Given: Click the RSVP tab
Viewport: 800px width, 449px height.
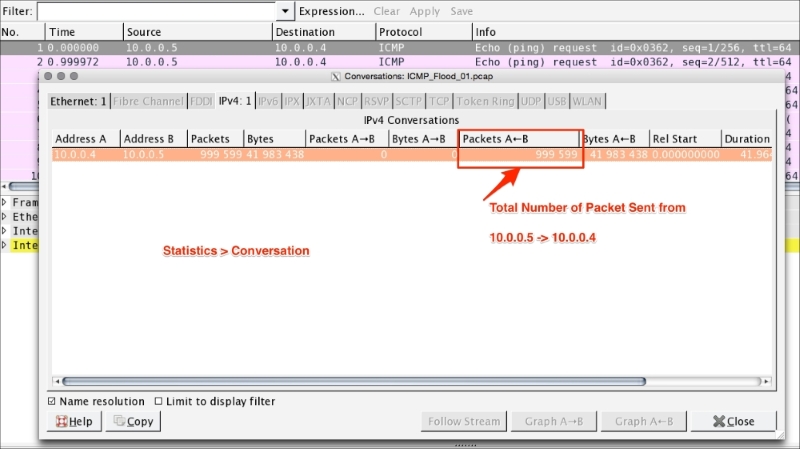Looking at the screenshot, I should pos(377,101).
